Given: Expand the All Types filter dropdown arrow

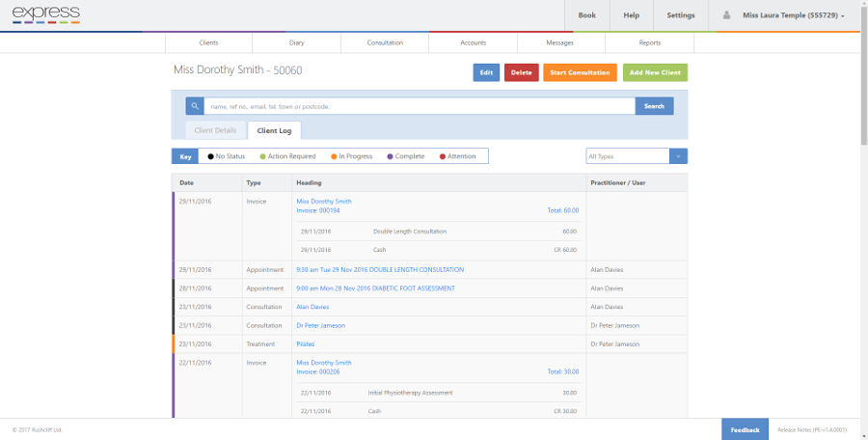Looking at the screenshot, I should point(678,156).
